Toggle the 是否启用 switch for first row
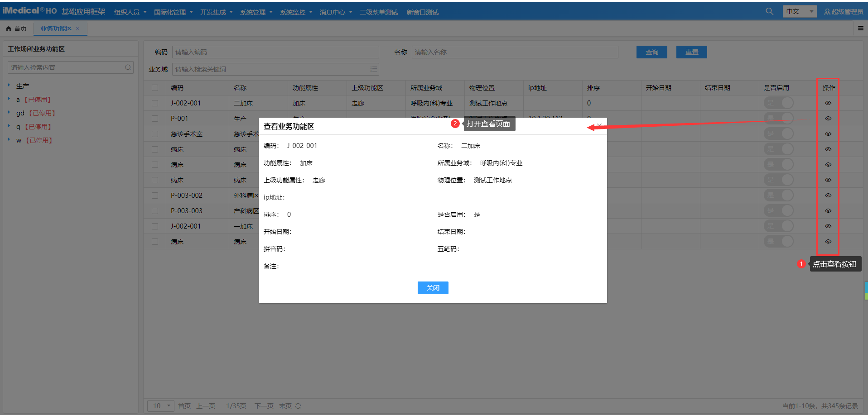Image resolution: width=868 pixels, height=415 pixels. click(x=778, y=103)
